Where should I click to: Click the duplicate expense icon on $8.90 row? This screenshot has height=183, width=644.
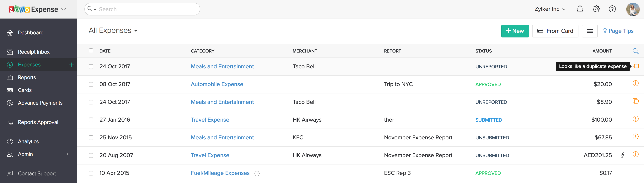[635, 101]
